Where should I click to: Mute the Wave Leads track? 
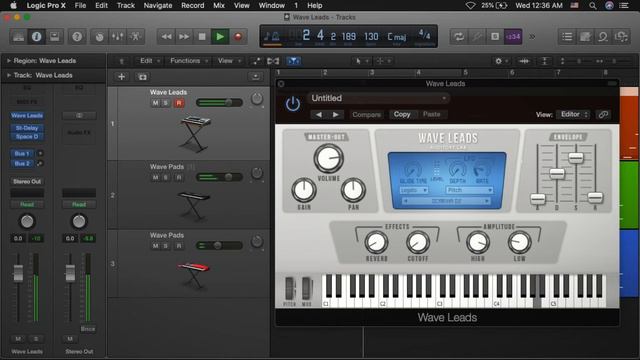point(155,103)
